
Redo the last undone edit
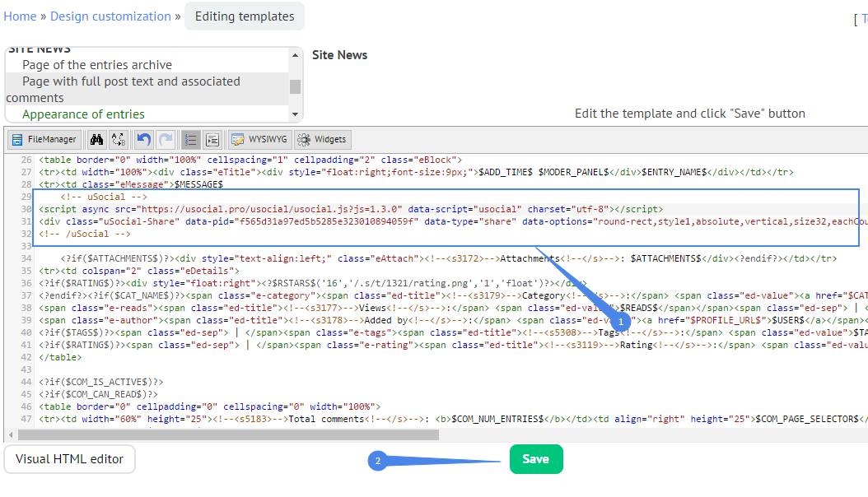pos(166,140)
